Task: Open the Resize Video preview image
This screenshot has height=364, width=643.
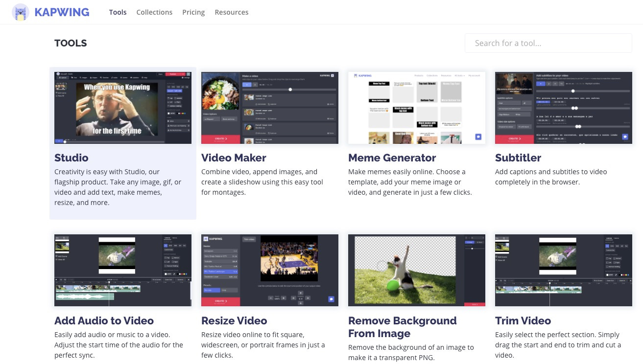Action: [270, 270]
